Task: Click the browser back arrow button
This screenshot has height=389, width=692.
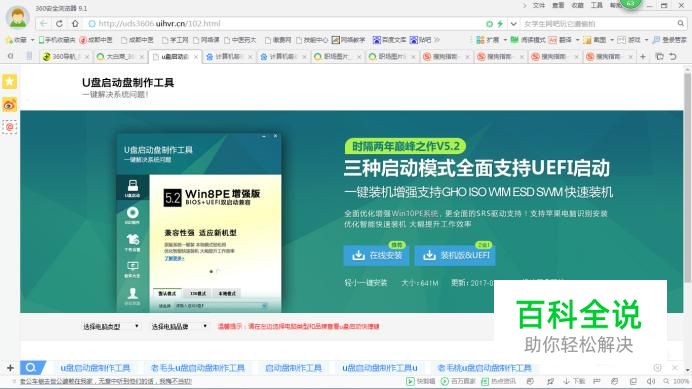Action: (43, 23)
